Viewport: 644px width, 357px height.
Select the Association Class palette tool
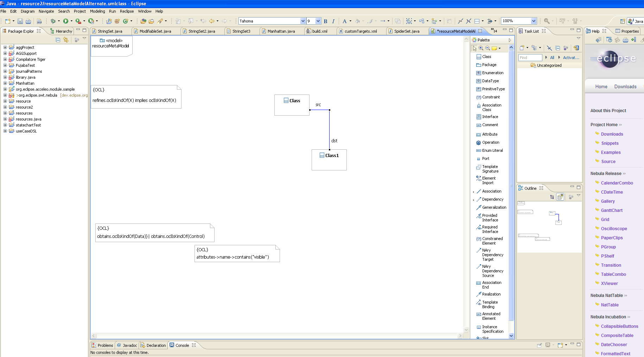[x=489, y=107]
